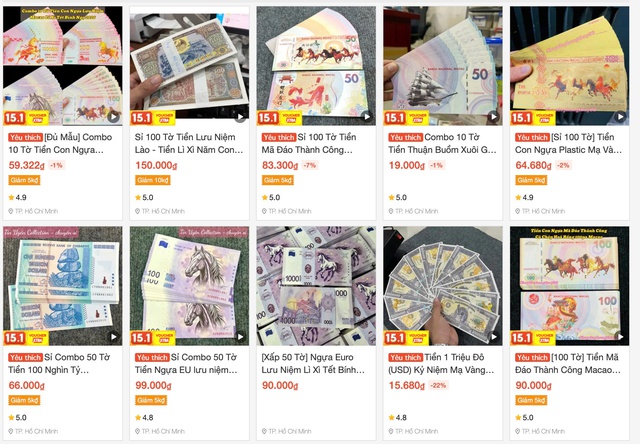Open the golden horse plastic banknote thumbnail
The width and height of the screenshot is (640, 444).
569,66
